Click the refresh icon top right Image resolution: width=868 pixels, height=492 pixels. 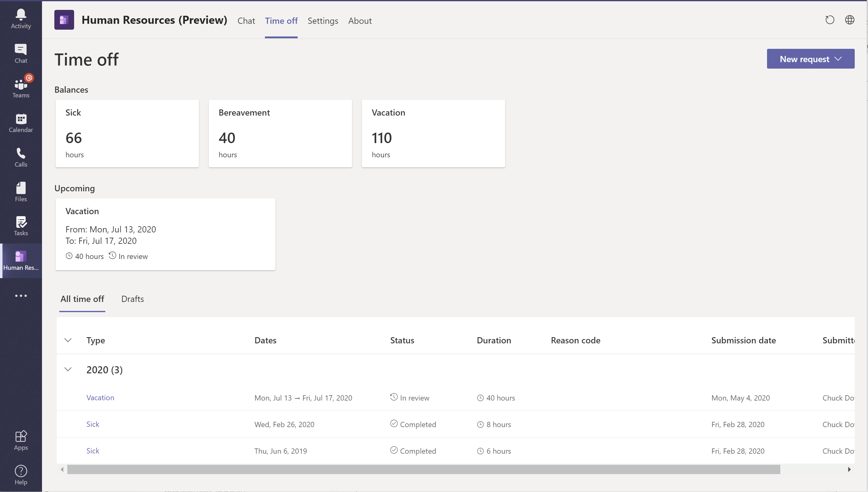point(830,20)
